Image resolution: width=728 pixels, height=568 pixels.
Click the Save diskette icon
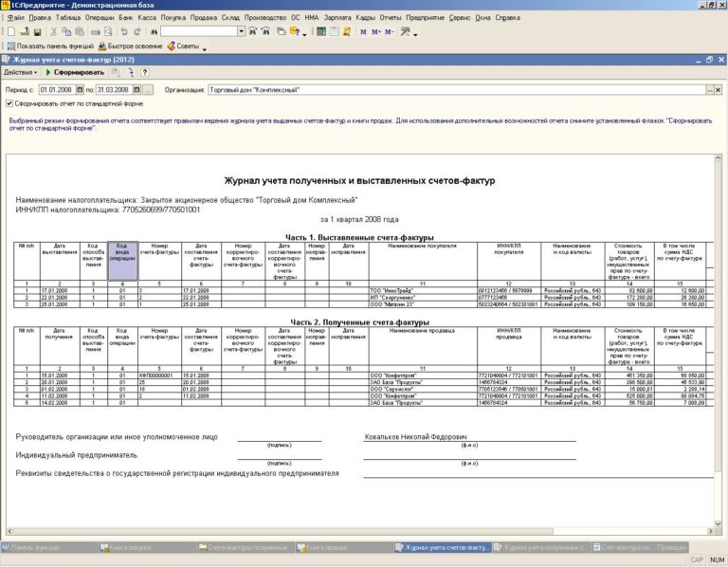[x=38, y=31]
